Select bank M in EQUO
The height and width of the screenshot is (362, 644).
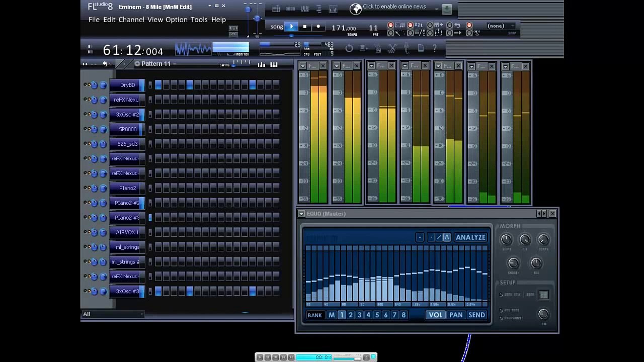pos(332,315)
